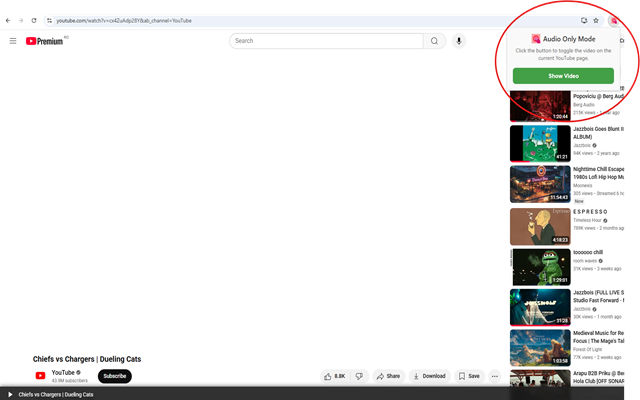Click 'Chiefs vs Chargers | Dueling Cats' heading
The image size is (640, 400).
(87, 359)
